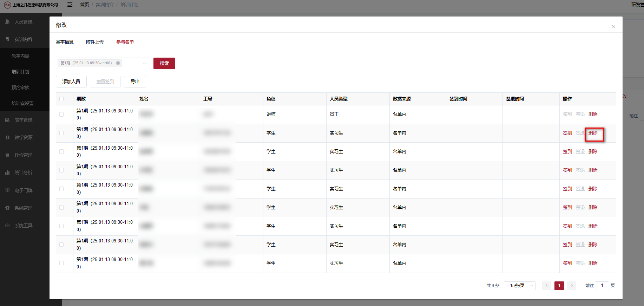Screen dimensions: 644x306
Task: Click 统计分析 chart icon in sidebar
Action: [x=7, y=172]
